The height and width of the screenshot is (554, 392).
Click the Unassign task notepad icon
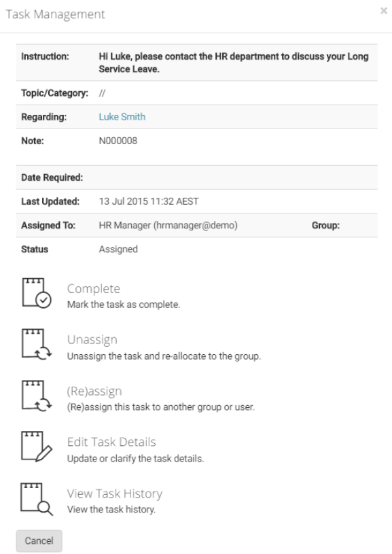tap(37, 344)
